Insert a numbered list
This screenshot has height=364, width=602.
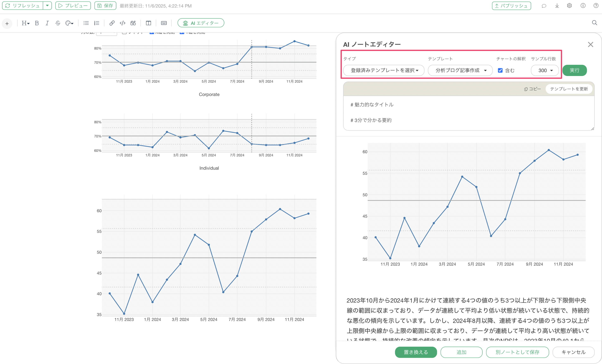coord(97,23)
